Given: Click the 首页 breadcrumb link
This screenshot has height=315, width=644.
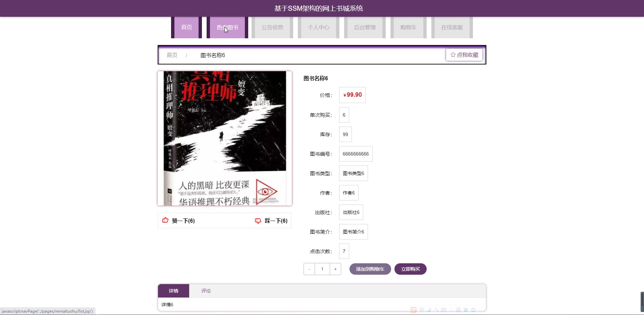Looking at the screenshot, I should click(x=172, y=55).
